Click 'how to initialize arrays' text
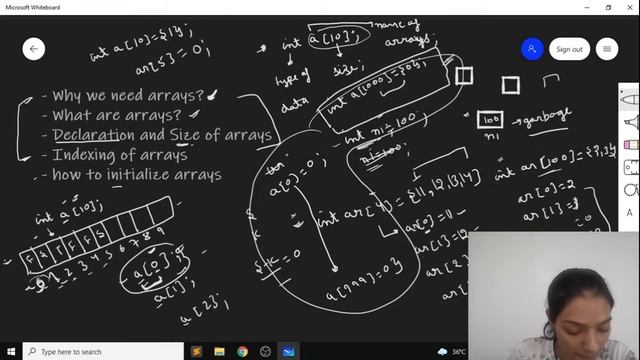The width and height of the screenshot is (640, 360). 137,175
